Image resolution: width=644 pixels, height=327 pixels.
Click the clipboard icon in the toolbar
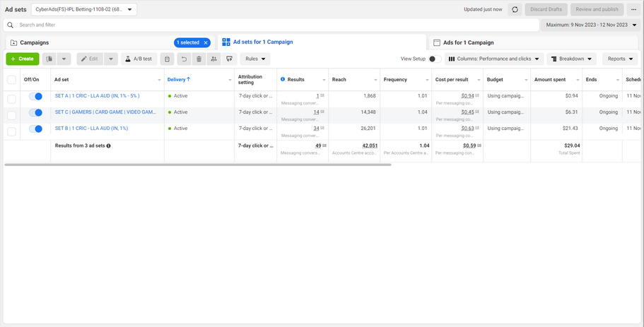click(167, 59)
